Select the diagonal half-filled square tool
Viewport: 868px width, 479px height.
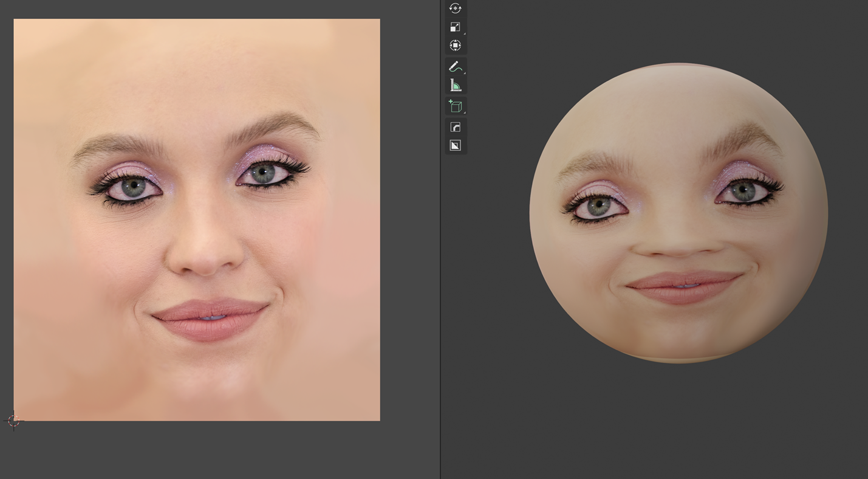(455, 145)
